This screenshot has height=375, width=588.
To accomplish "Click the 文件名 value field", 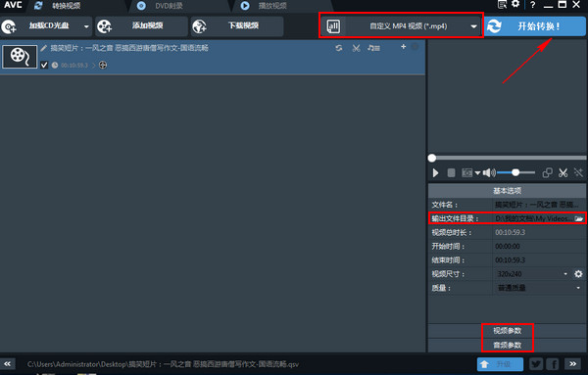I will pyautogui.click(x=538, y=205).
